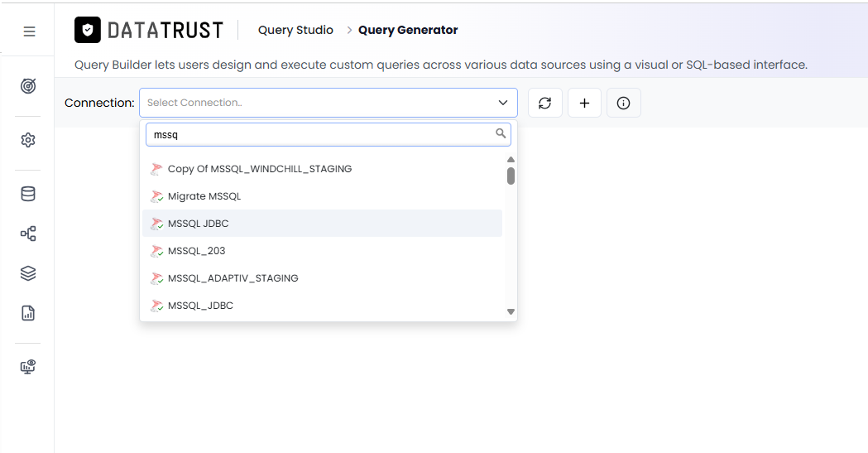The width and height of the screenshot is (868, 453).
Task: Refresh the connection list
Action: pyautogui.click(x=545, y=103)
